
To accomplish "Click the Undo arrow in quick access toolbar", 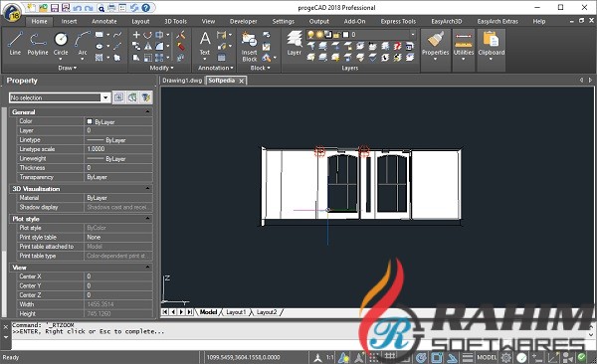I will [78, 8].
